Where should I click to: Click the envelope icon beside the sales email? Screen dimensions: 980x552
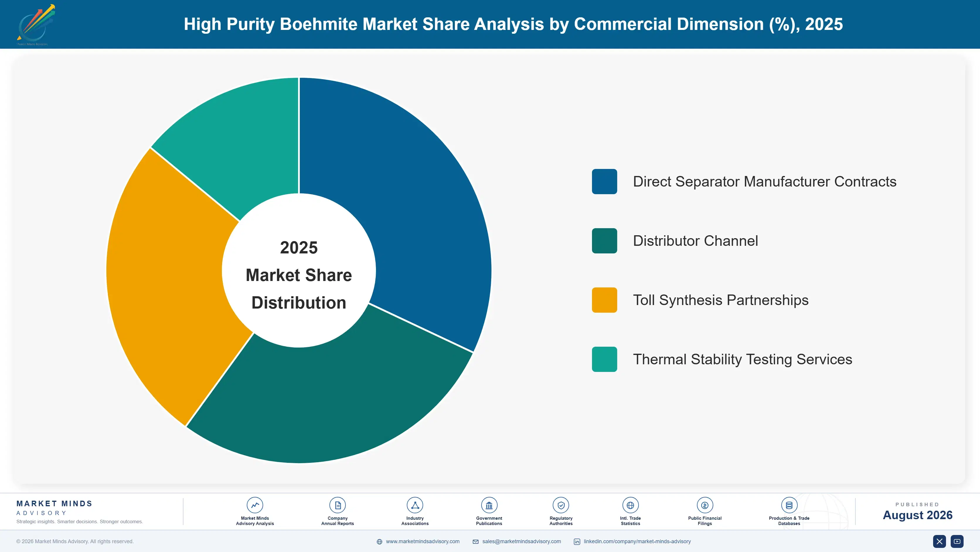(476, 542)
